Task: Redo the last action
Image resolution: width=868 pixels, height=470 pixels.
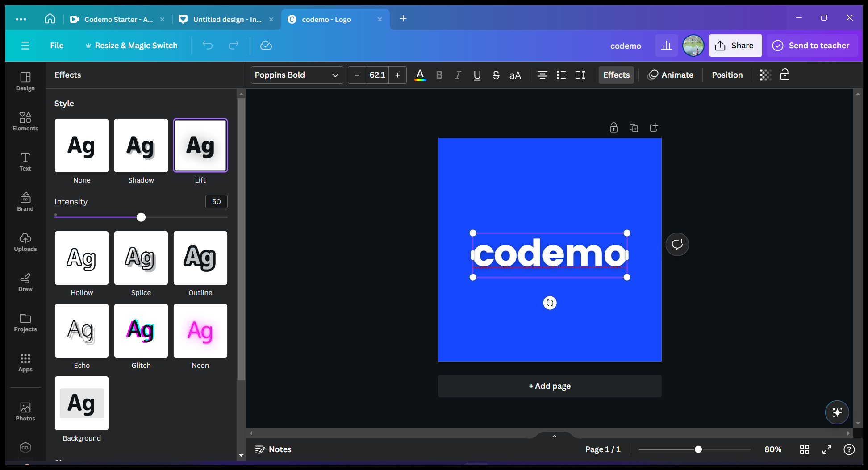Action: point(234,46)
